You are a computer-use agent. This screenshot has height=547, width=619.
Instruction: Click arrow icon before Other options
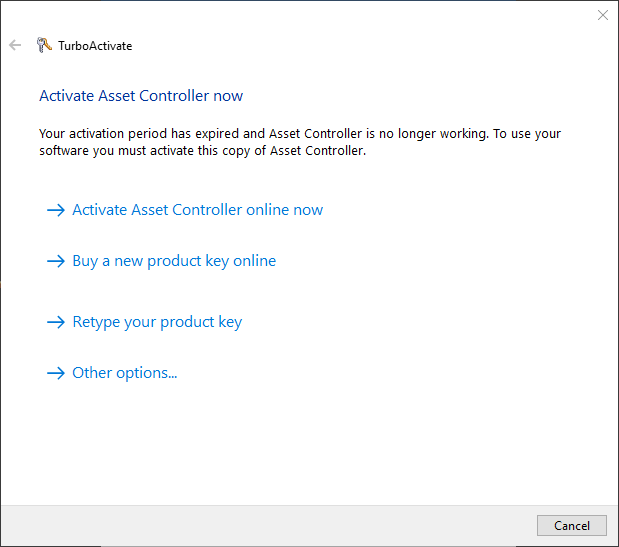point(56,373)
